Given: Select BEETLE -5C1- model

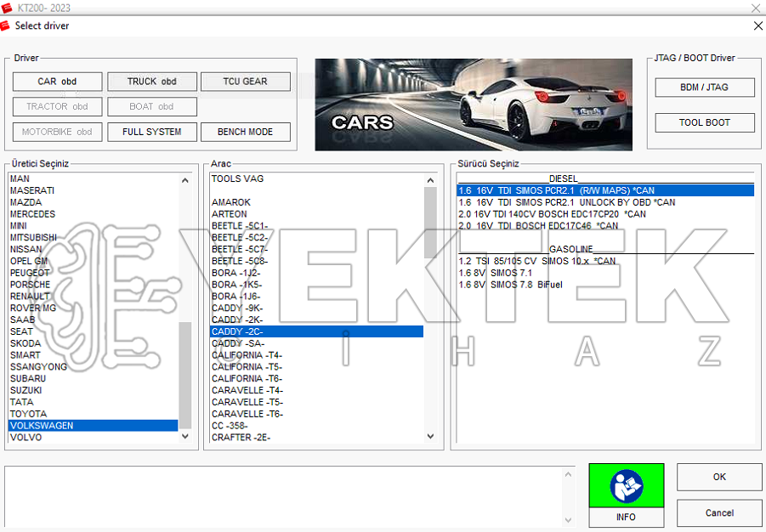Looking at the screenshot, I should click(316, 226).
